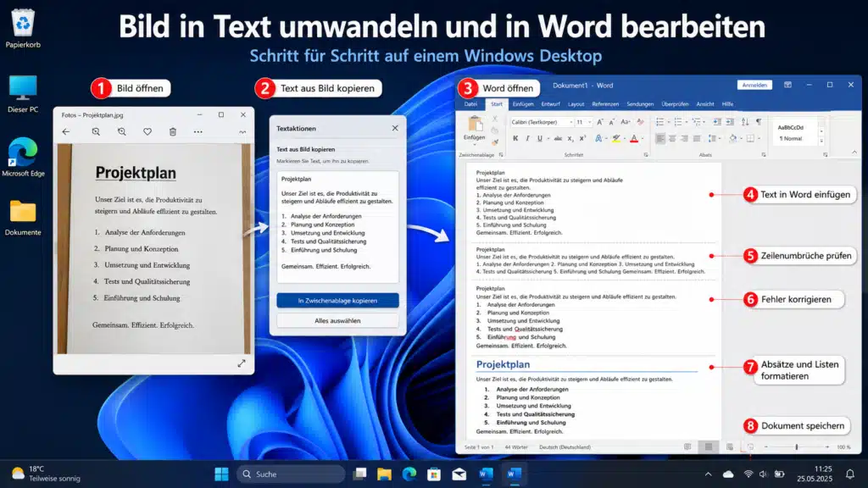Toggle center alignment
This screenshot has height=488, width=868.
click(x=672, y=138)
